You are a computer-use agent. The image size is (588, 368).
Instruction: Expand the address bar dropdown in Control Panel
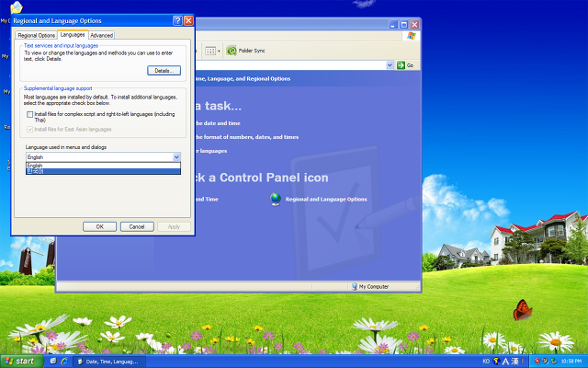point(390,65)
